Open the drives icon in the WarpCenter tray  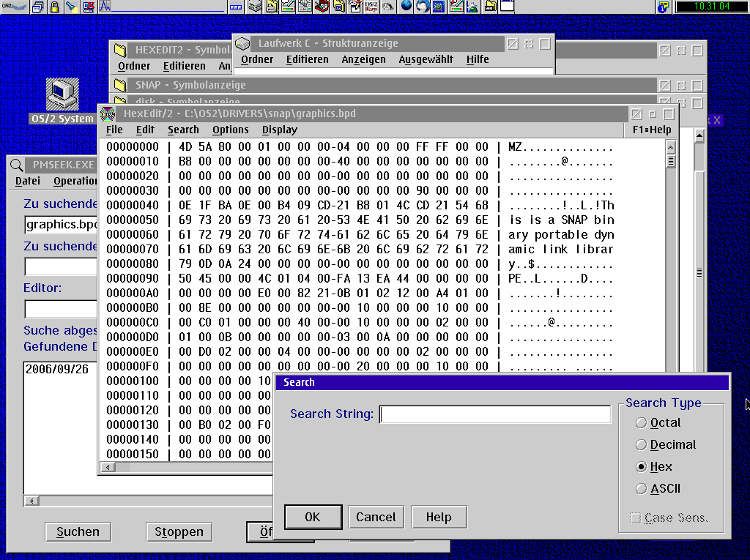pos(256,6)
